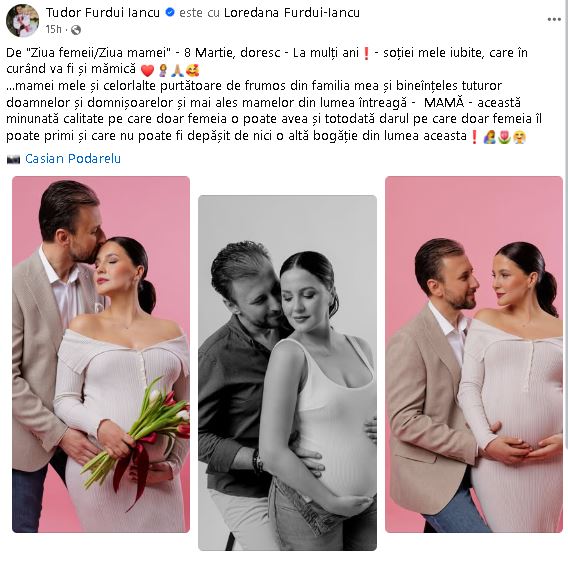Open Tudor Furdui Iancu's profile name link
The width and height of the screenshot is (568, 567).
coord(103,13)
